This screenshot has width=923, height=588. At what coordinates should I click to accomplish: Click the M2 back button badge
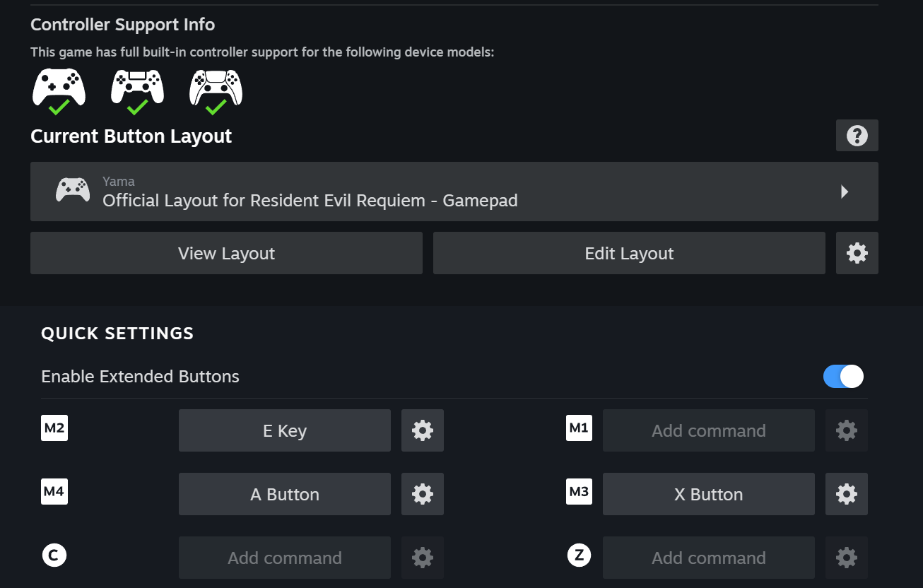tap(54, 428)
